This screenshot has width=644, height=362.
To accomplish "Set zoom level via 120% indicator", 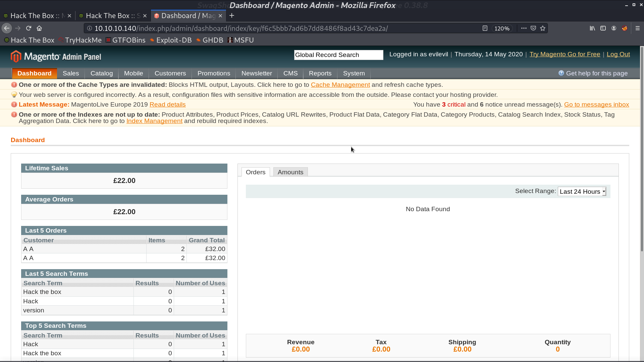I will point(502,28).
